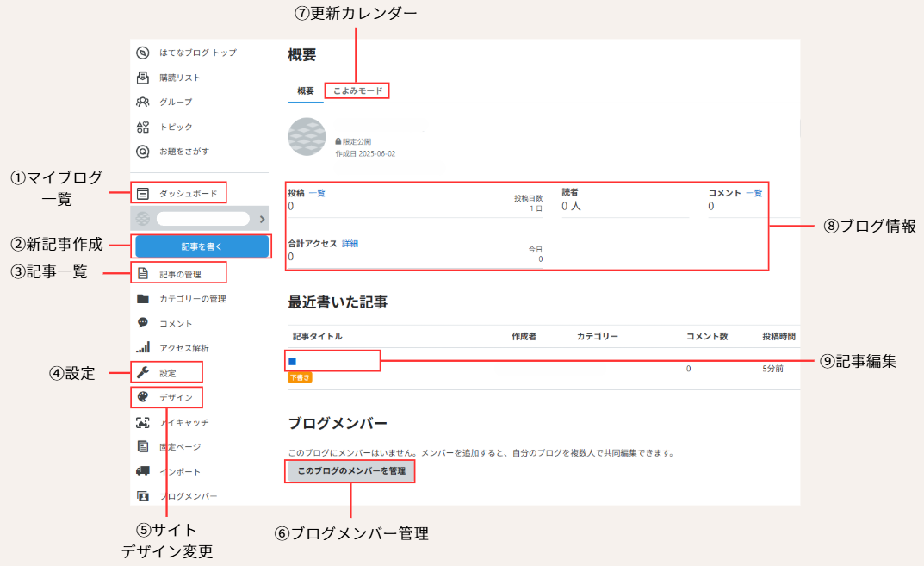Open the 一覧 link next to 投稿
924x566 pixels.
tap(317, 193)
